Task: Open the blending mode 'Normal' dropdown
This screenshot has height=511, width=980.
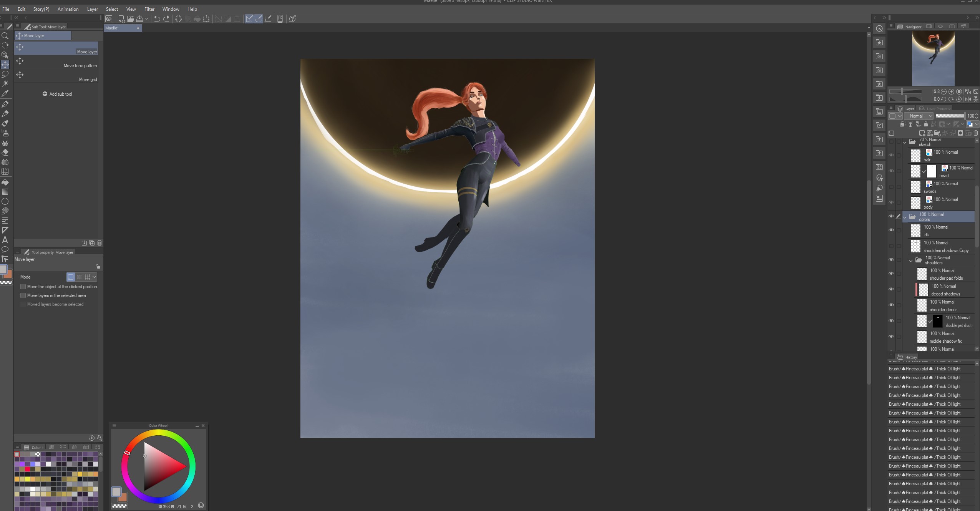Action: (919, 116)
